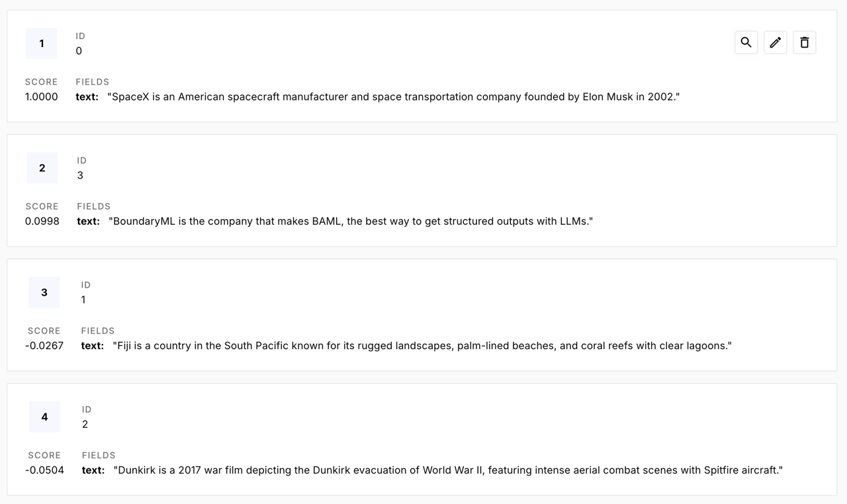Click the "text:" label beside the Fiji description
This screenshot has width=847, height=504.
(93, 345)
